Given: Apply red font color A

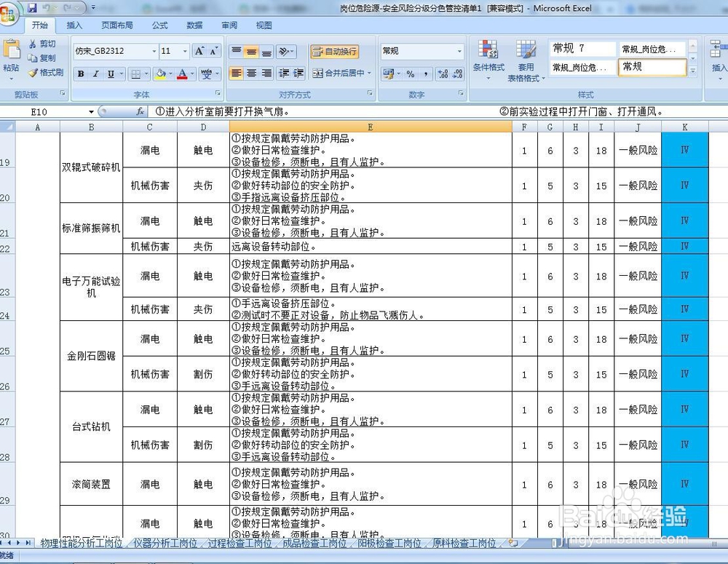Looking at the screenshot, I should tap(183, 74).
